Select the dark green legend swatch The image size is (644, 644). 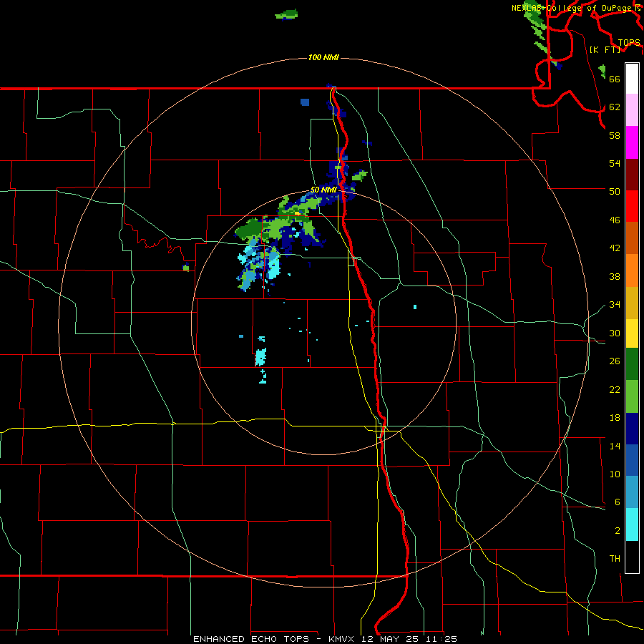coord(632,364)
